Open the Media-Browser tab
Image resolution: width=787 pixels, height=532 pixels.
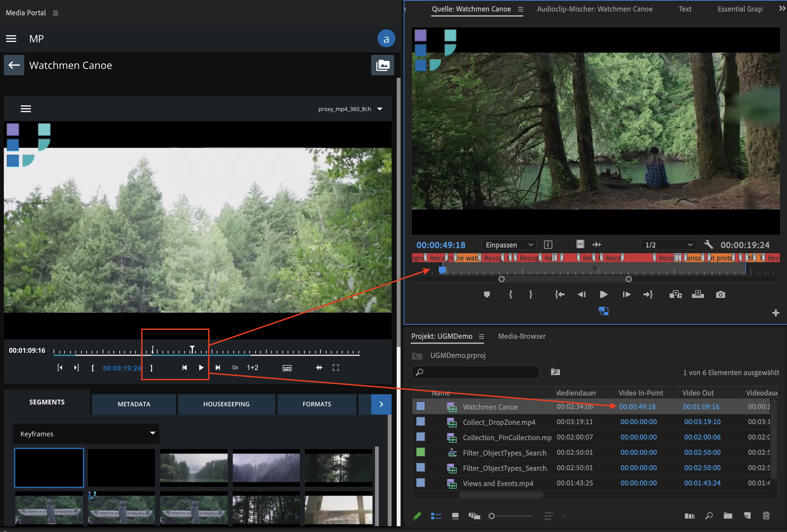[521, 336]
